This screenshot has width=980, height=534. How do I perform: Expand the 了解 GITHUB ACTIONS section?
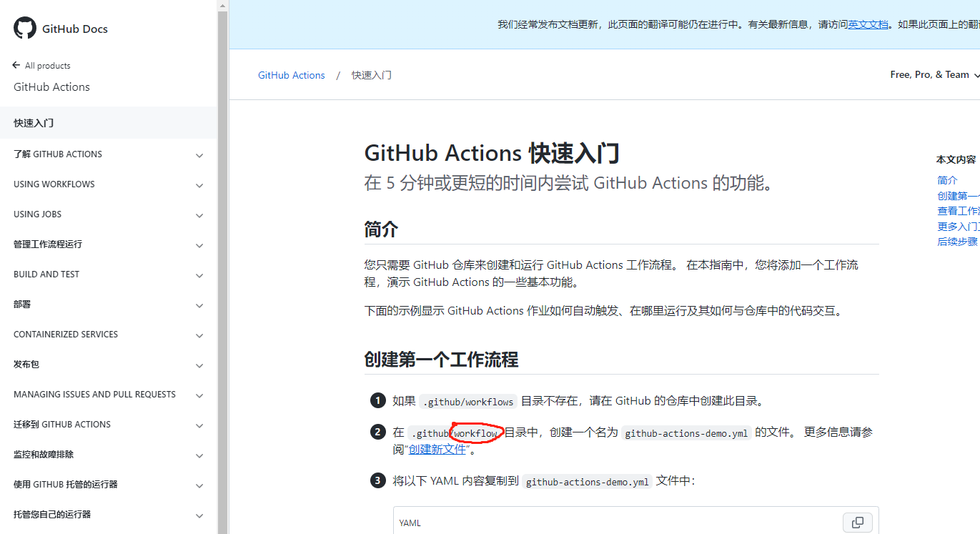tap(199, 155)
